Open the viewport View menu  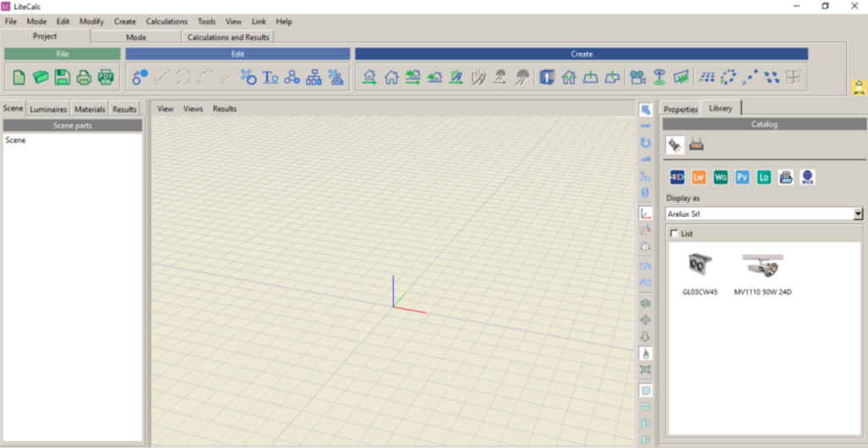click(165, 109)
